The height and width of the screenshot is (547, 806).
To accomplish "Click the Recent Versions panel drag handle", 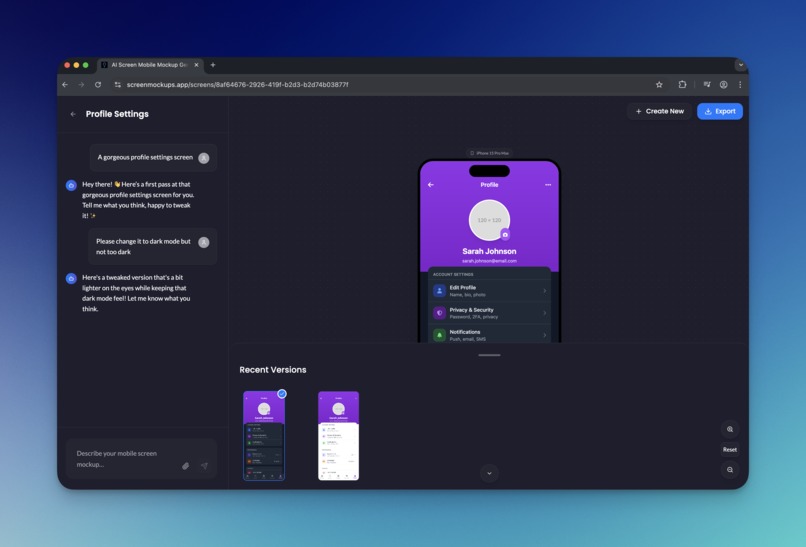I will tap(489, 355).
